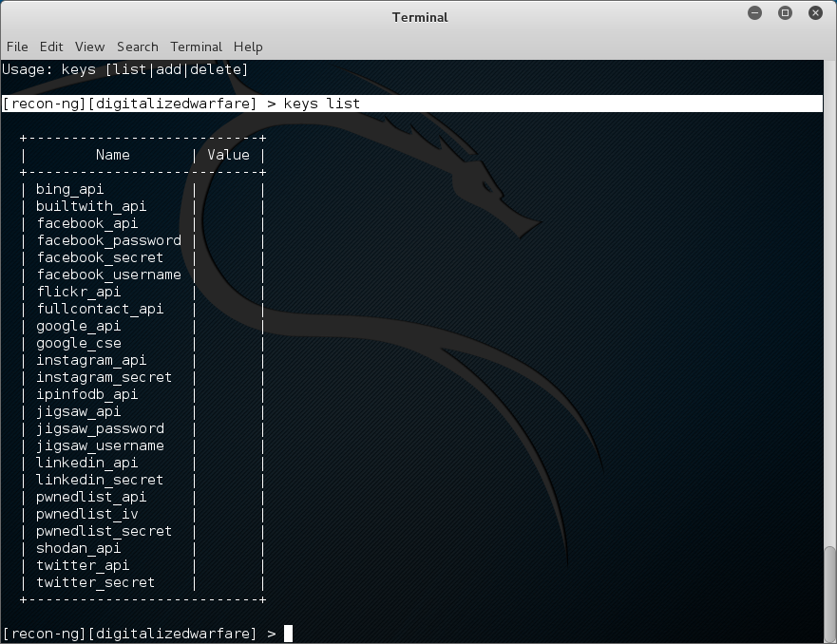Select the pwnedlist_iv row

click(143, 513)
